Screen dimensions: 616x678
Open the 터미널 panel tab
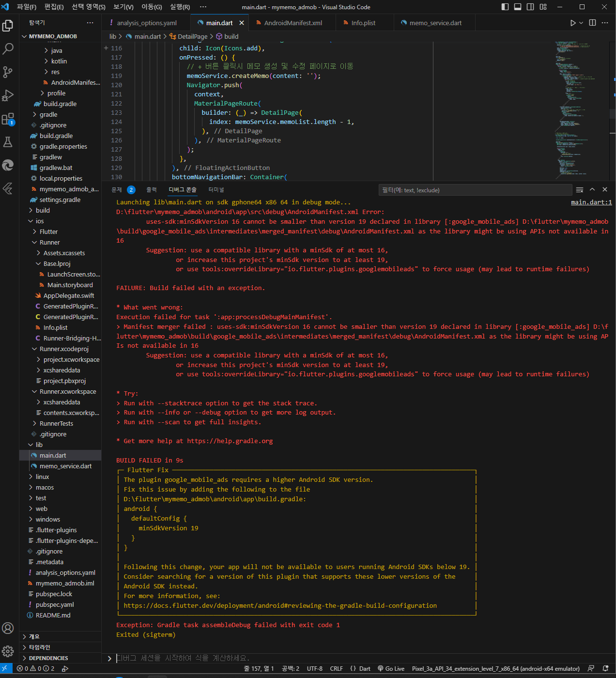point(216,190)
